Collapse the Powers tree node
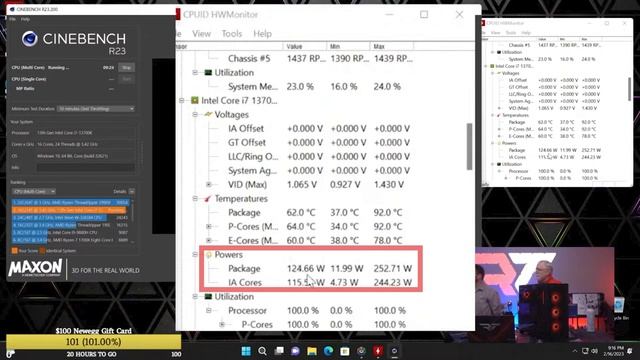 pos(195,255)
